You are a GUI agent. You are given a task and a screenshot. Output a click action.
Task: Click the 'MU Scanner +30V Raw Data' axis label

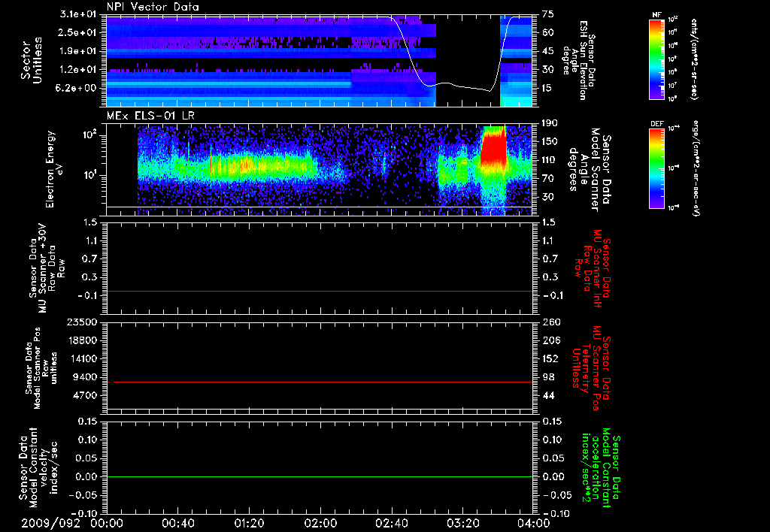tap(47, 268)
